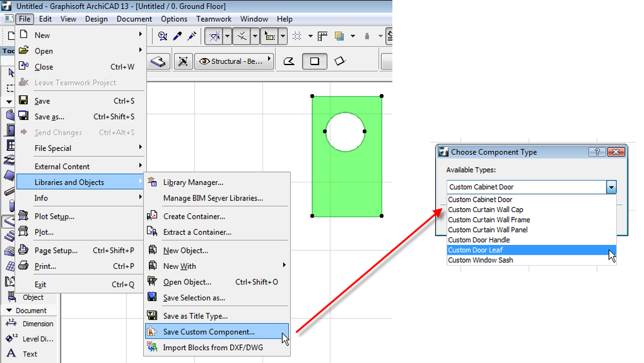Select the rotated rectangle geometry method
The width and height of the screenshot is (644, 363).
340,62
